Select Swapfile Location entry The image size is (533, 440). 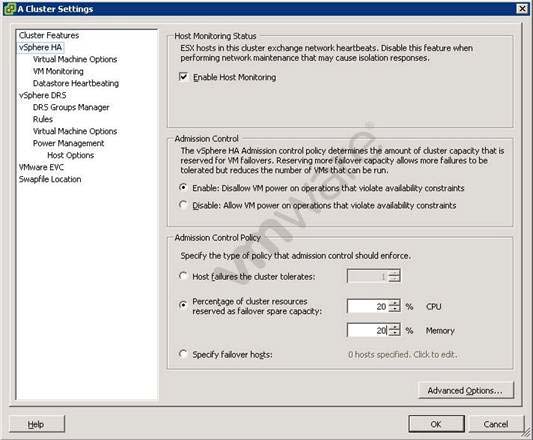pos(50,179)
